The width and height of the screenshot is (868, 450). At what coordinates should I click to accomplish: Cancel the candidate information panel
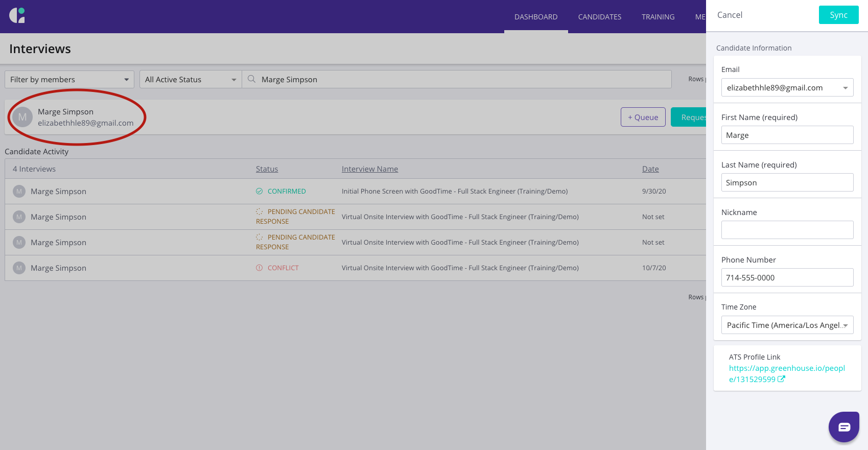(x=730, y=15)
